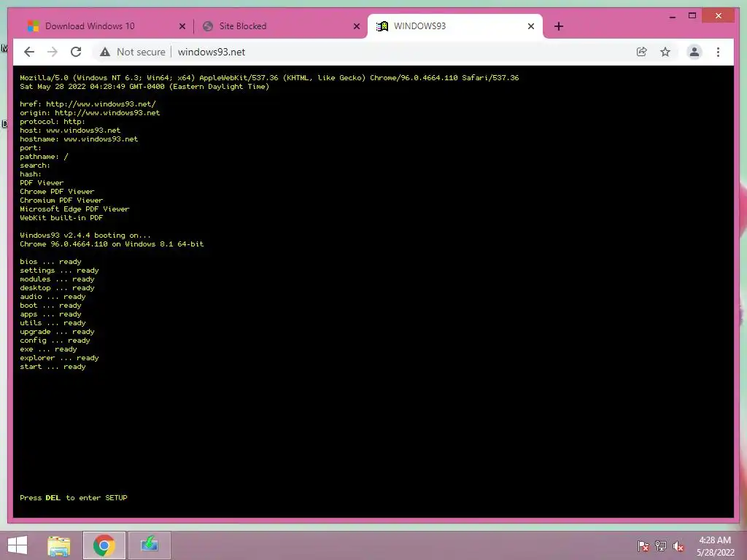Viewport: 747px width, 560px height.
Task: Close the Site Blocked tab
Action: point(356,26)
